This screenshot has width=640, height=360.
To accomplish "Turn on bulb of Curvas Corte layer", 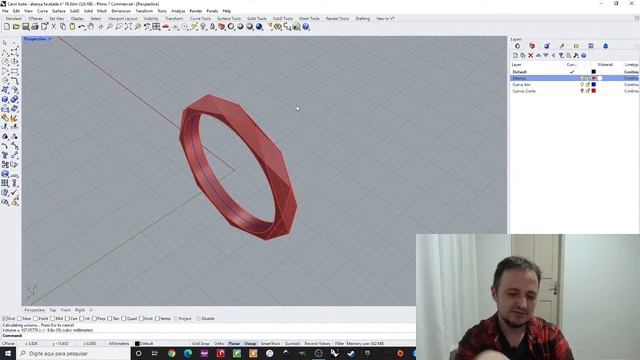I will coord(582,91).
